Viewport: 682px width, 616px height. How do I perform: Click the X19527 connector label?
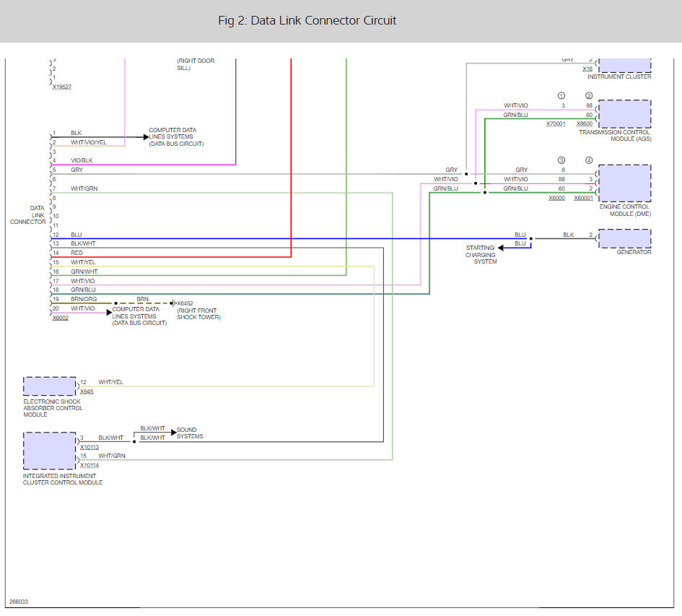(62, 87)
